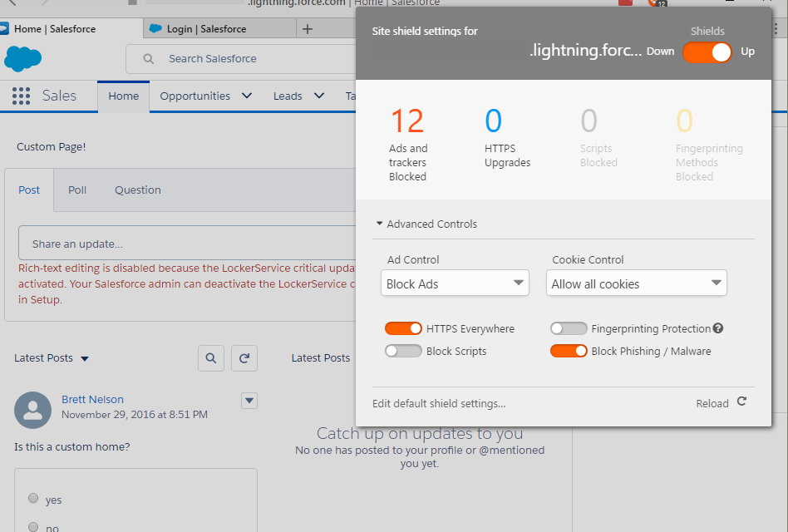Select the 'no' poll radio button
Viewport: 788px width, 532px height.
(33, 526)
